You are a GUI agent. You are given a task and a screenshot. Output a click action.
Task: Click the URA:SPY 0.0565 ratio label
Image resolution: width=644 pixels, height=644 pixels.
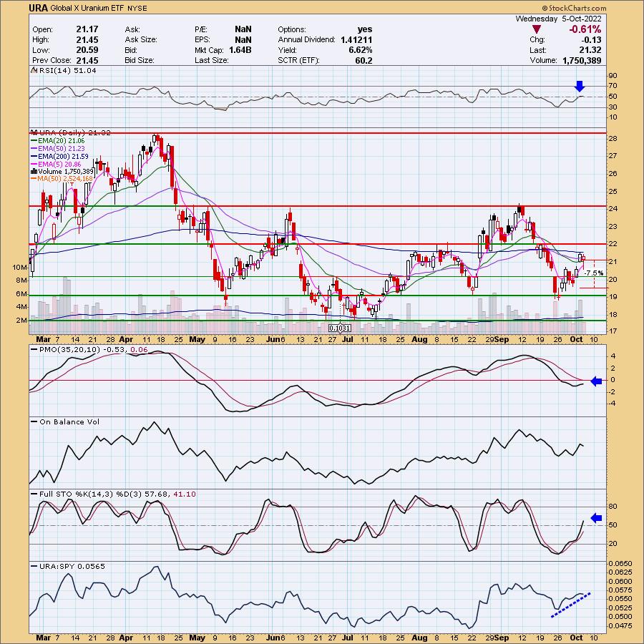(x=72, y=567)
